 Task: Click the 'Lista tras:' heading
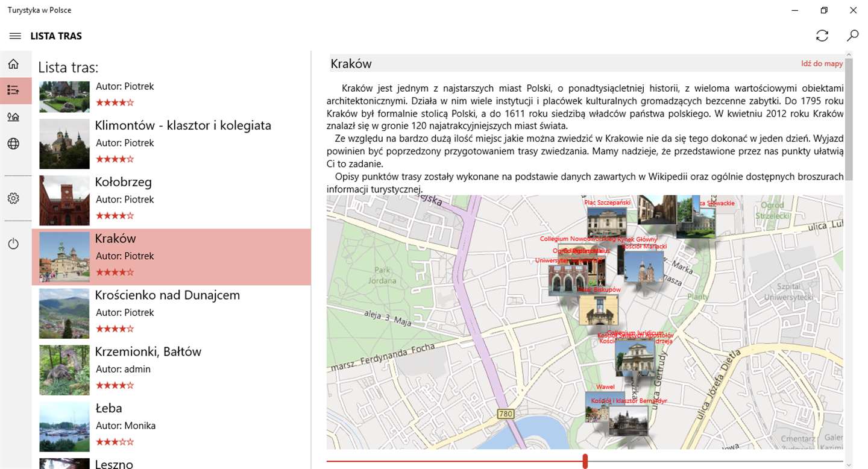tap(68, 67)
